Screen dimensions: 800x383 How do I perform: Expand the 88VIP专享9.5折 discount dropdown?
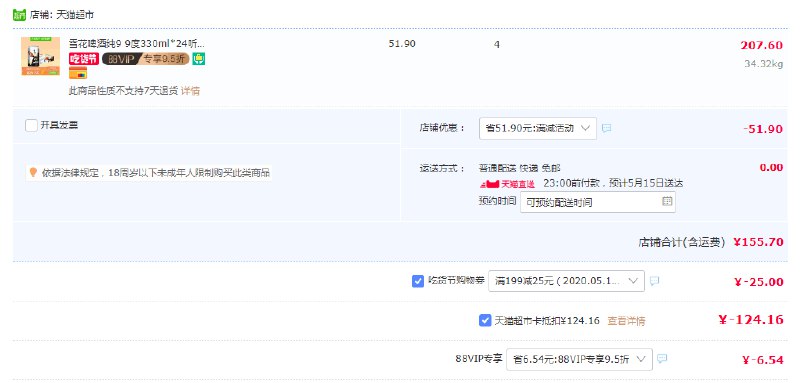[x=579, y=359]
